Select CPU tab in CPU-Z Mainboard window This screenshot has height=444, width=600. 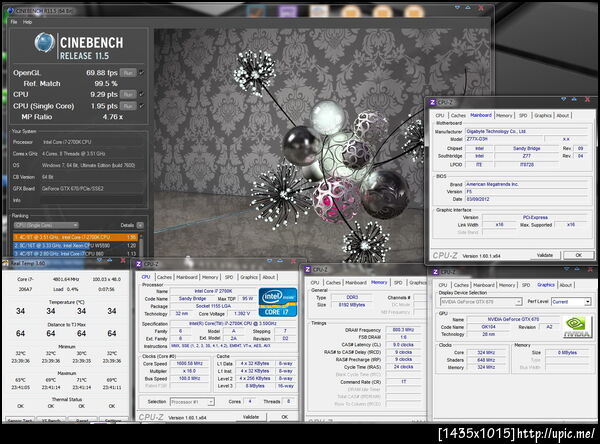point(440,115)
